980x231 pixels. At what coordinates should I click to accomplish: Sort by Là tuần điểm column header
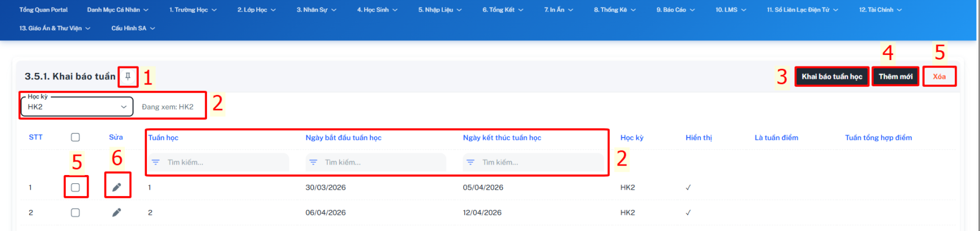776,138
